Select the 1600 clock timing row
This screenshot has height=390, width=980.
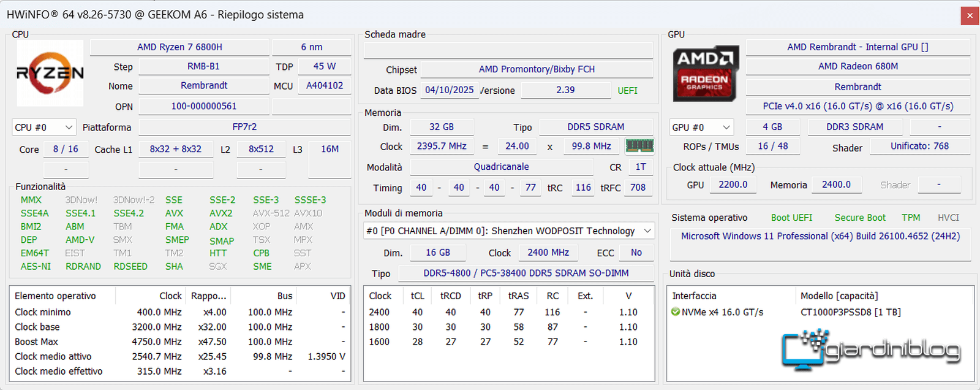(x=508, y=342)
